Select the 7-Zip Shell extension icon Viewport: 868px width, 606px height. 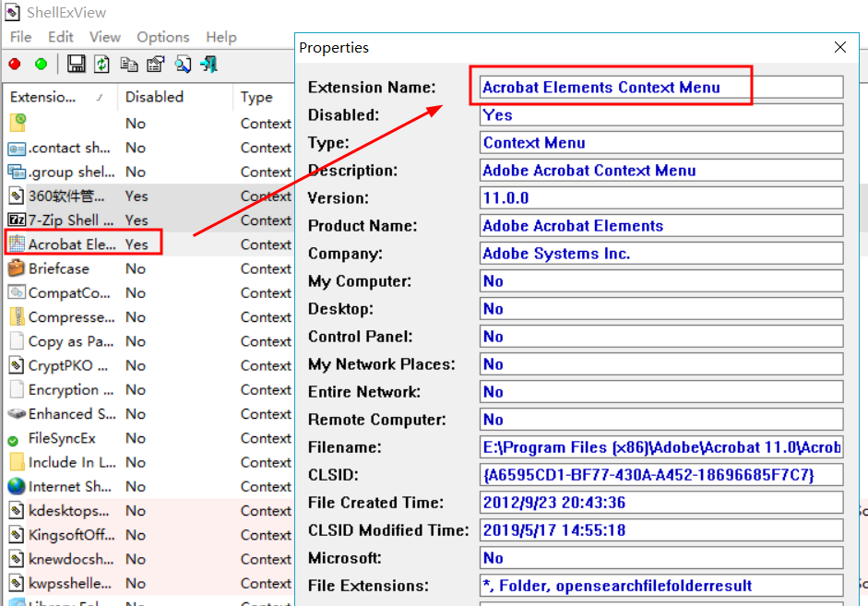point(17,220)
